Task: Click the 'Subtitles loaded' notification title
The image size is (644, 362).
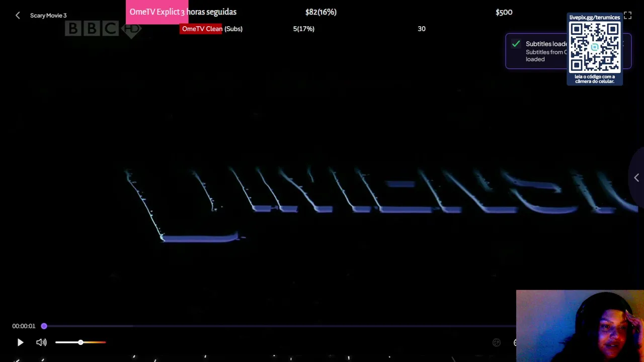Action: click(546, 44)
